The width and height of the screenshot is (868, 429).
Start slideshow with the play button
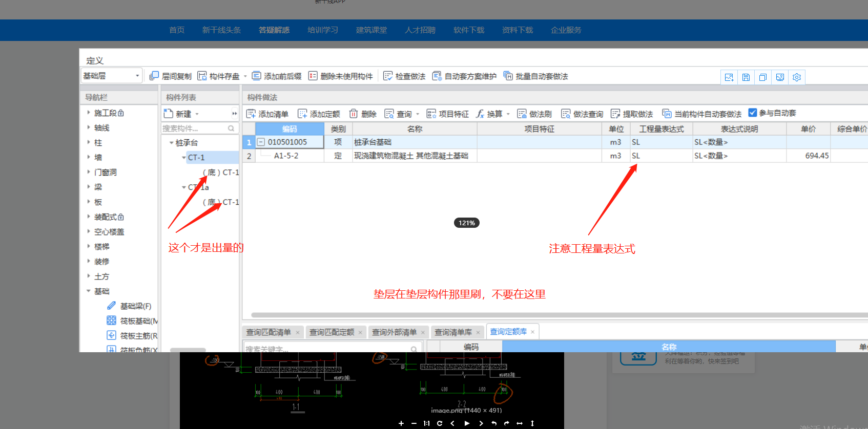click(467, 423)
